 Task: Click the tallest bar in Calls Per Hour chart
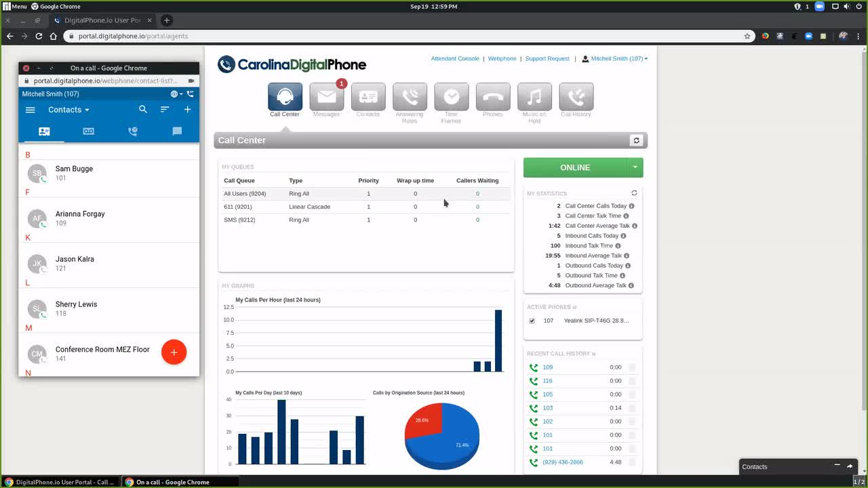click(498, 340)
